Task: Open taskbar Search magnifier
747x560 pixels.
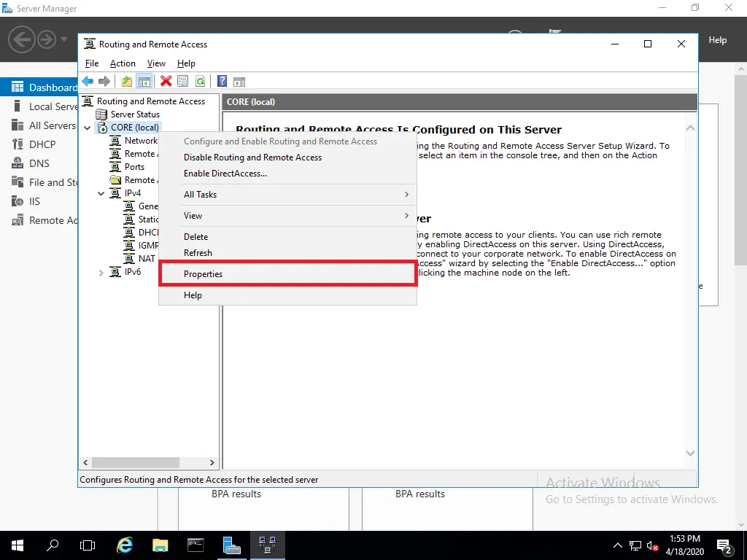Action: (53, 545)
